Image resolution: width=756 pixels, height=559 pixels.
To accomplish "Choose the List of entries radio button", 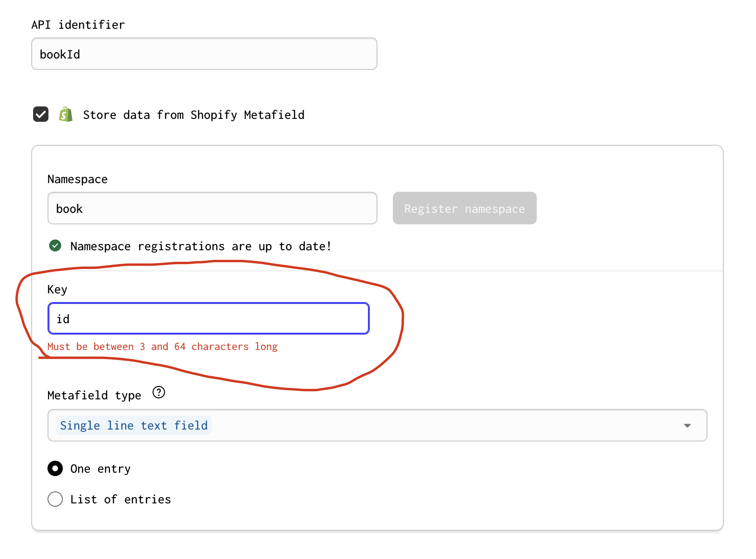I will point(55,499).
